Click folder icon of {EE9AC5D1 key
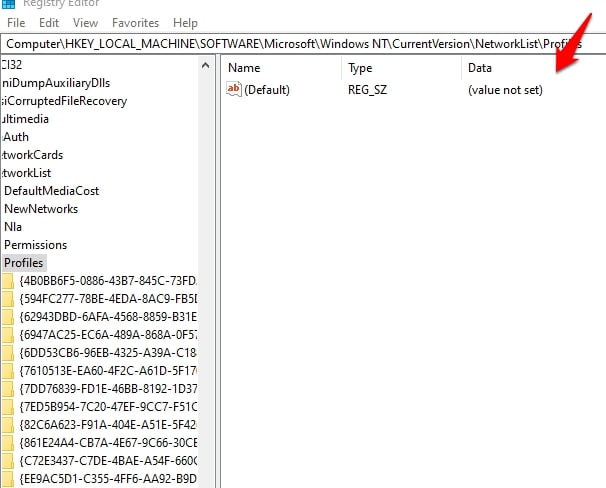The image size is (606, 488). coord(8,479)
